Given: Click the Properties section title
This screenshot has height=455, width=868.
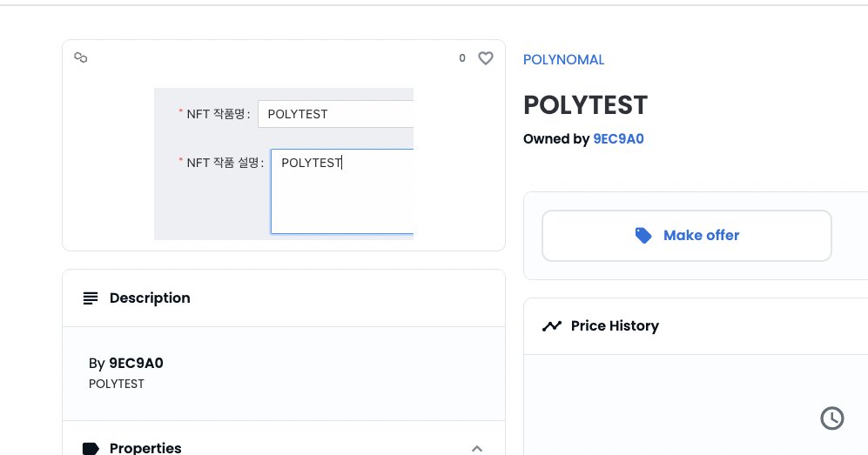Looking at the screenshot, I should point(145,448).
